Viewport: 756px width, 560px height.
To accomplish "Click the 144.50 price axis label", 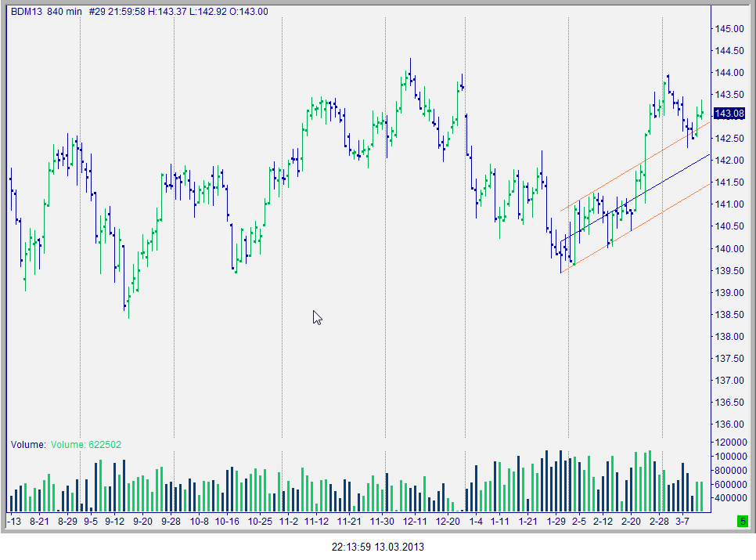I will [729, 51].
